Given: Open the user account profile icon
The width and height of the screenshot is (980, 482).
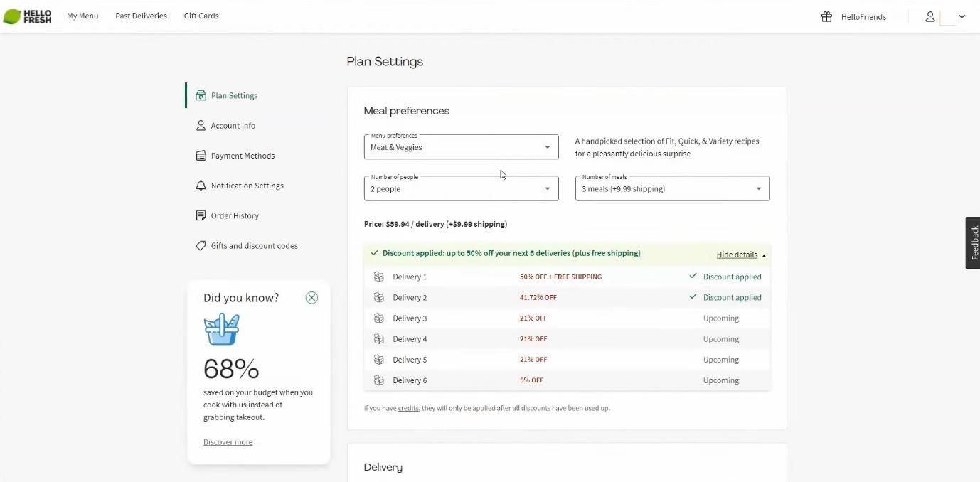Looking at the screenshot, I should coord(930,17).
